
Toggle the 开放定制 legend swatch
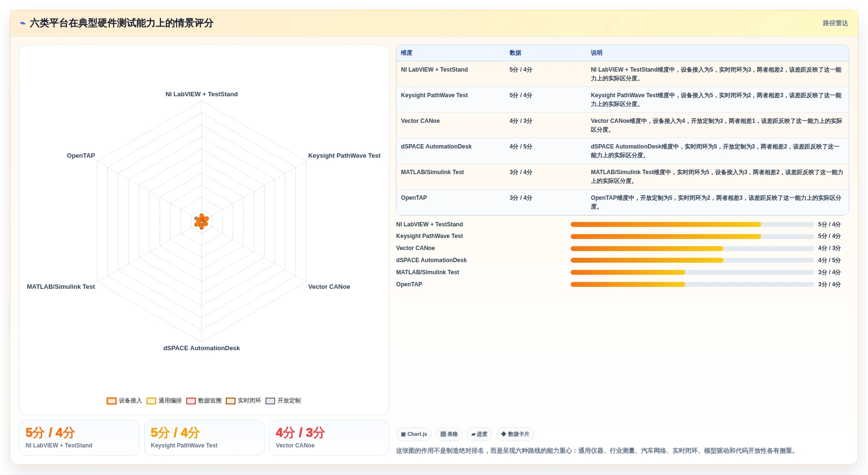(270, 401)
